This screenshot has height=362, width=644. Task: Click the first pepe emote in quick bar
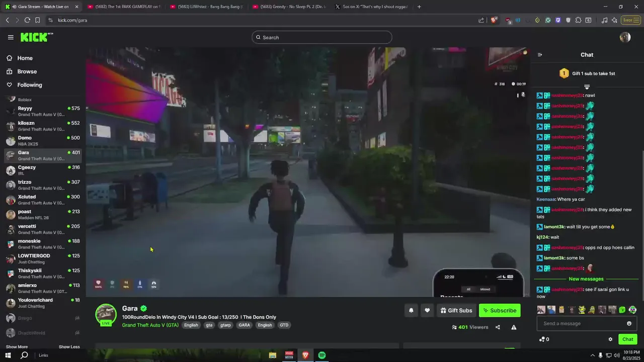(x=582, y=310)
